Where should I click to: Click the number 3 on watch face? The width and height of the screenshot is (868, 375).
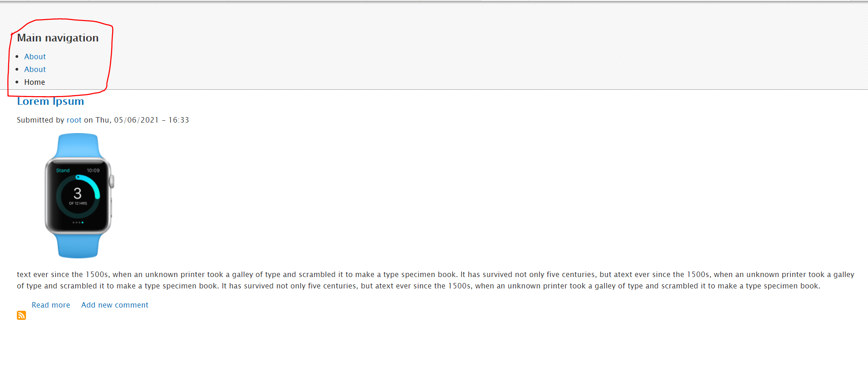pyautogui.click(x=77, y=193)
